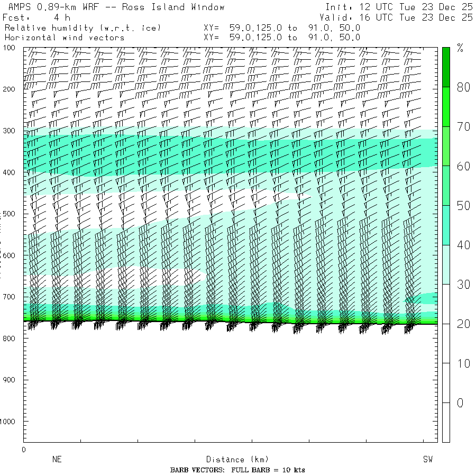
Task: Click the % unit label above colorbar
Action: 460,49
